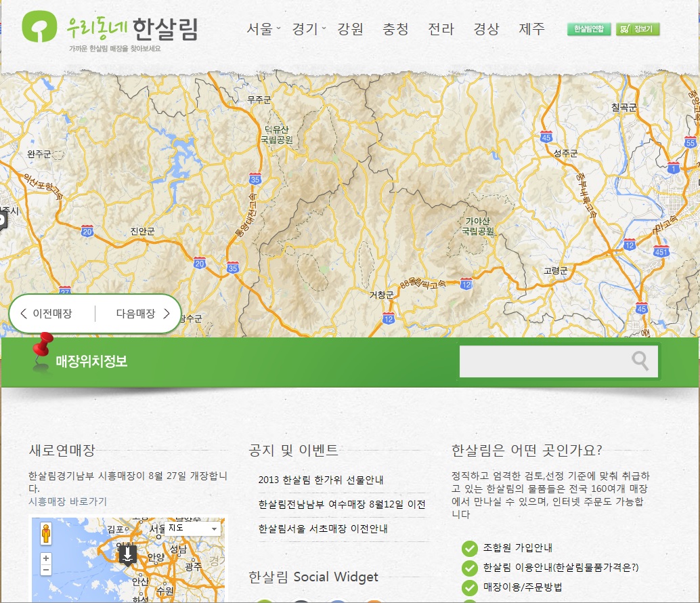Image resolution: width=700 pixels, height=603 pixels.
Task: Click the 한살림은 어떤 곳인가요? heading
Action: click(527, 451)
